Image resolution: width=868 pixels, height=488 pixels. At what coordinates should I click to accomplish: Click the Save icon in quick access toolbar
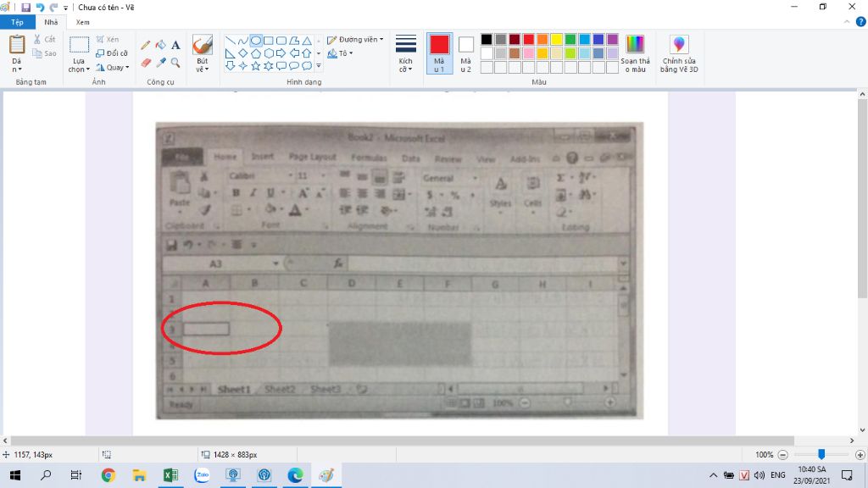click(x=25, y=7)
